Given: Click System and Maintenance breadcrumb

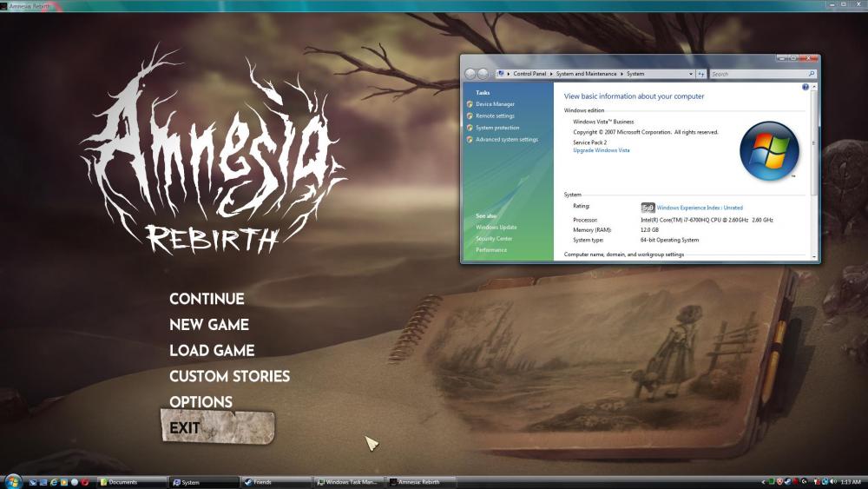Looking at the screenshot, I should pyautogui.click(x=586, y=74).
